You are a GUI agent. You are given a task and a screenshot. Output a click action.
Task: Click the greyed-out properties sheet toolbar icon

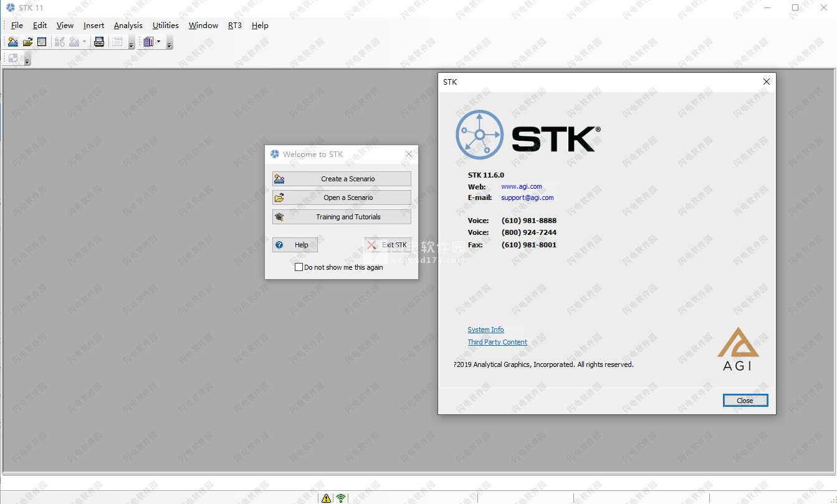coord(117,42)
